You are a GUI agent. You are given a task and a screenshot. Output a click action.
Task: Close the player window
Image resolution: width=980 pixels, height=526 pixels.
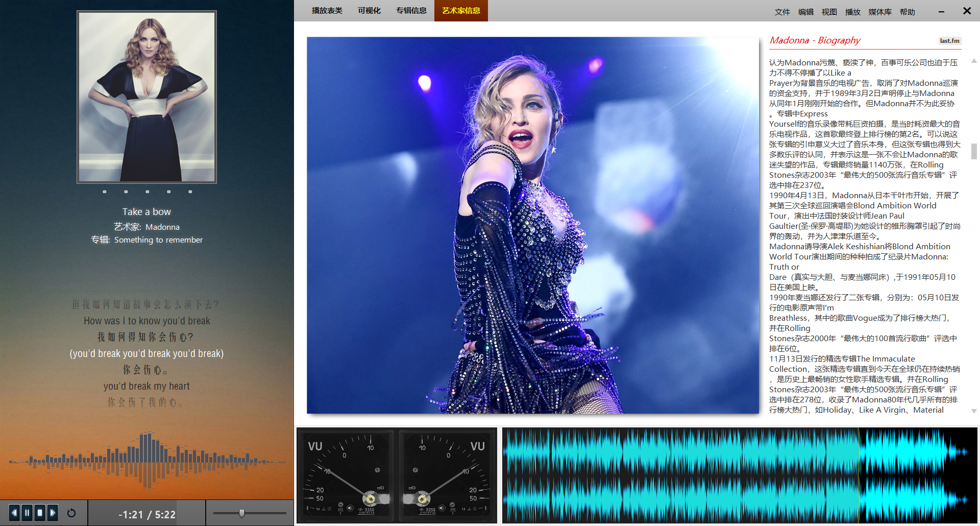pos(967,11)
